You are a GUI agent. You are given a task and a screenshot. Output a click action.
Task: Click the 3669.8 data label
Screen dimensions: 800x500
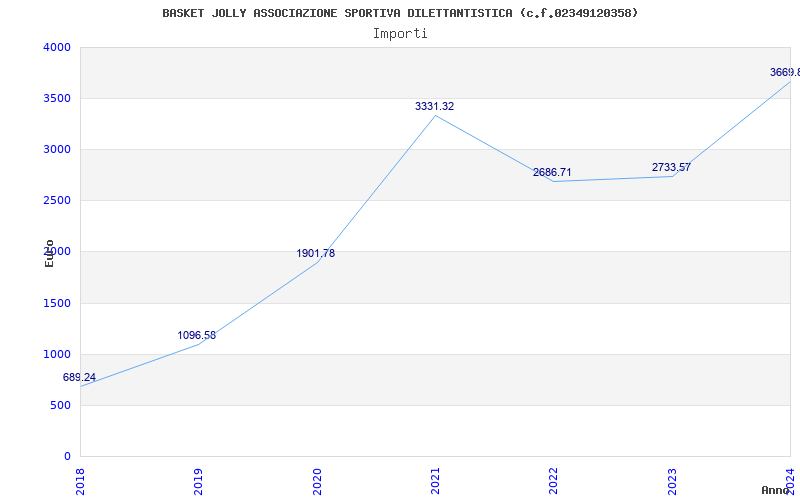point(784,73)
